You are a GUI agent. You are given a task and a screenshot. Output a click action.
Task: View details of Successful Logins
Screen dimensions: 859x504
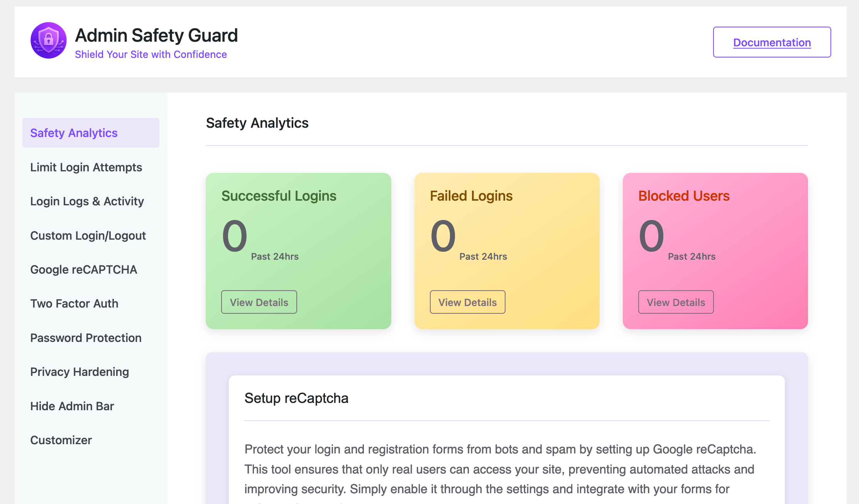coord(259,302)
